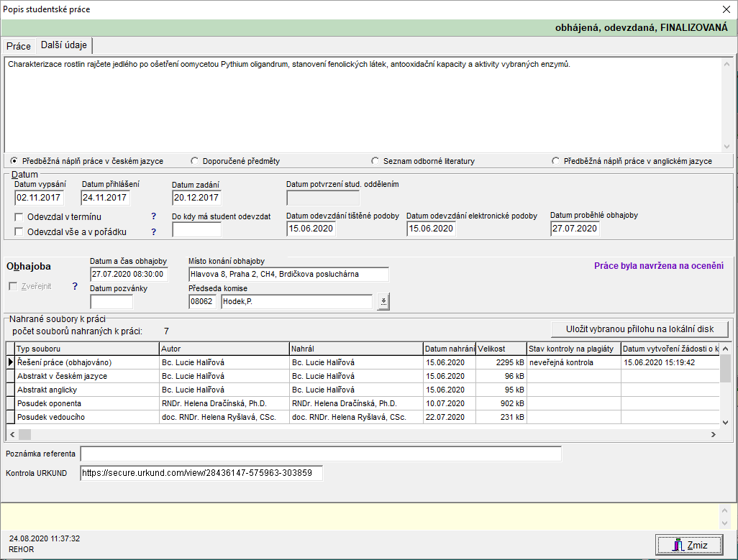Click help question mark beside Odevzdal vše a v pořádku
Image resolution: width=738 pixels, height=560 pixels.
[x=153, y=231]
